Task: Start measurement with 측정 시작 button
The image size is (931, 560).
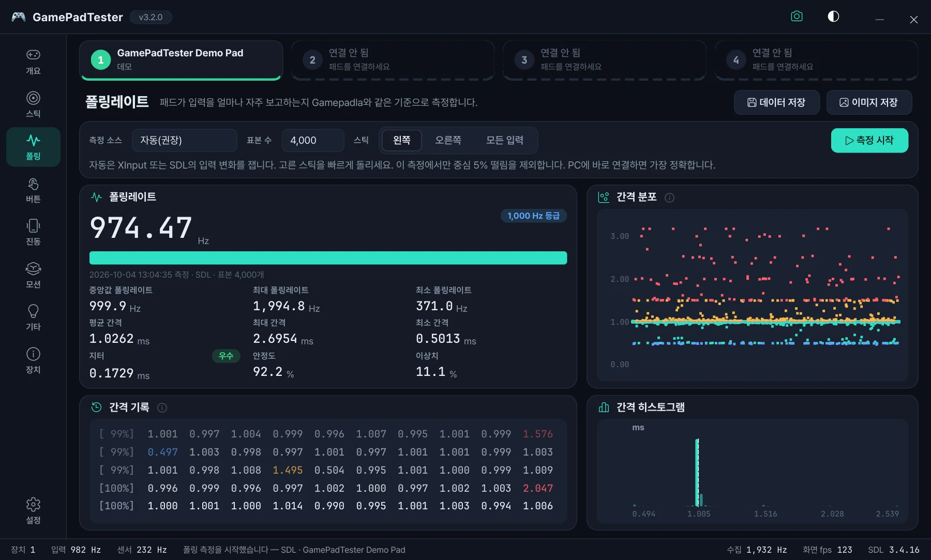Action: 869,140
